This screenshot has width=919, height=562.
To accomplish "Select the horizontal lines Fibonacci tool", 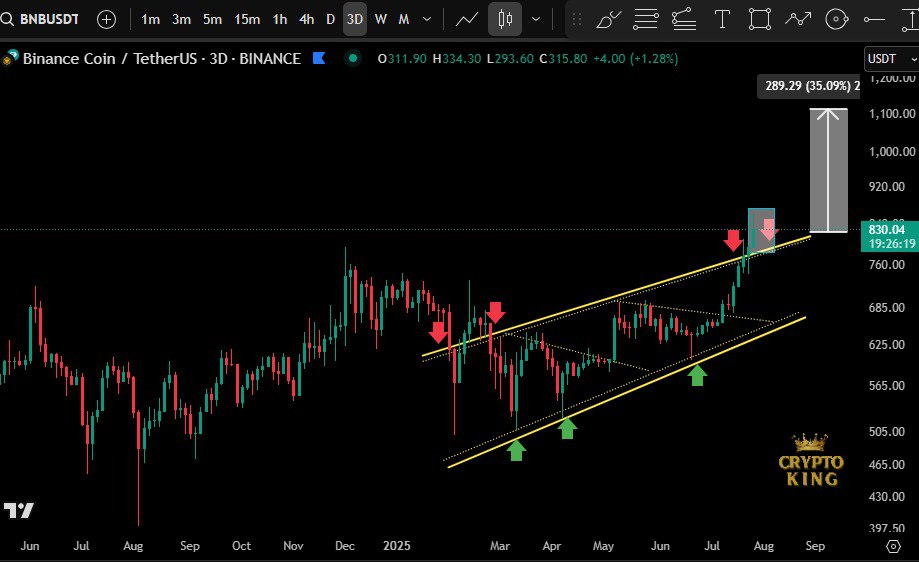I will (646, 19).
